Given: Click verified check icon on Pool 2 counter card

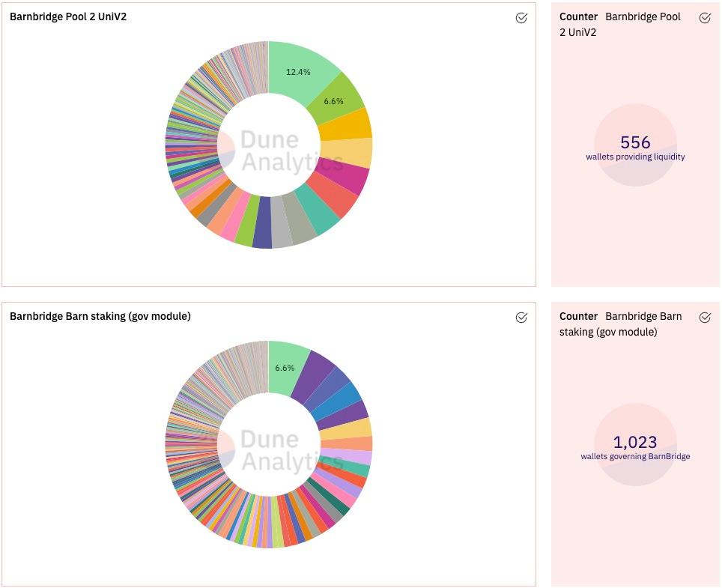Looking at the screenshot, I should 705,18.
